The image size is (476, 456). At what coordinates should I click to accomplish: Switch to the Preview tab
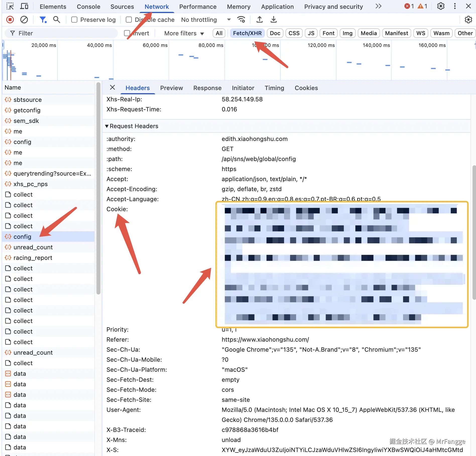point(171,88)
